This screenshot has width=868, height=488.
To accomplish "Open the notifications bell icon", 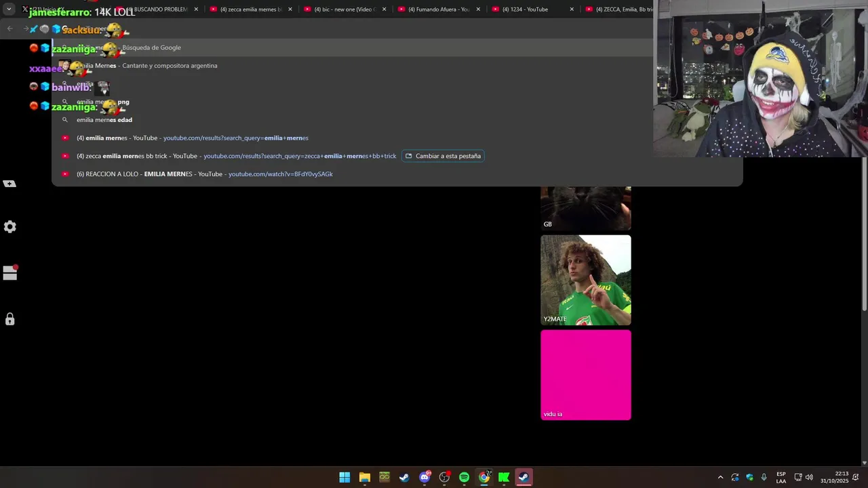I will pyautogui.click(x=856, y=477).
